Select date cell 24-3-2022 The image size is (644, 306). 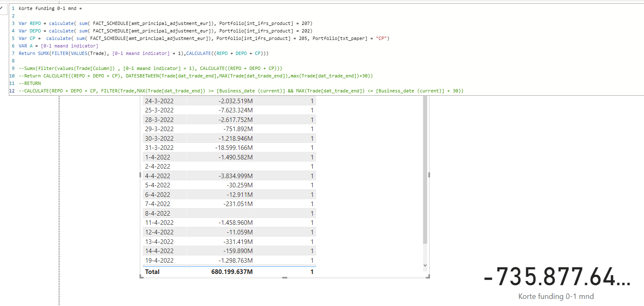pyautogui.click(x=159, y=101)
